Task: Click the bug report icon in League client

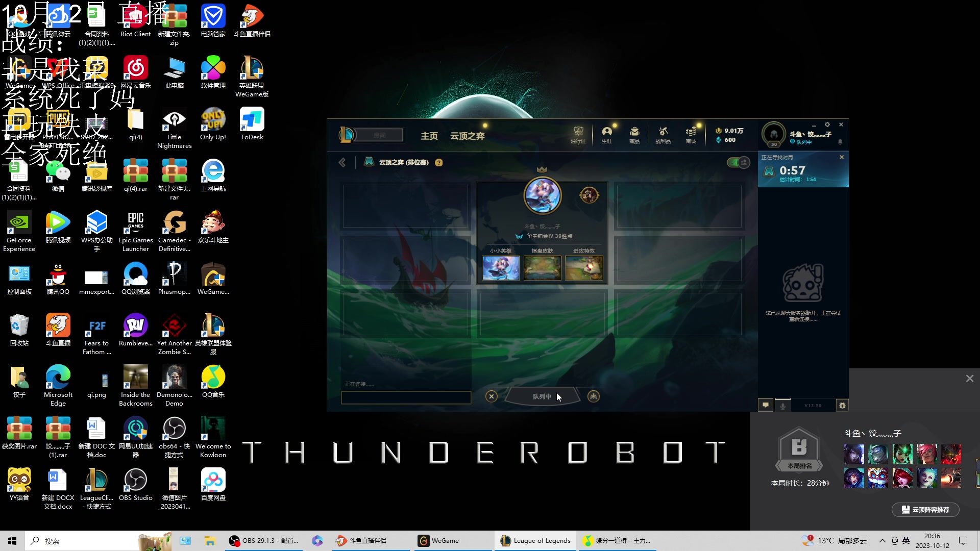Action: pyautogui.click(x=842, y=405)
